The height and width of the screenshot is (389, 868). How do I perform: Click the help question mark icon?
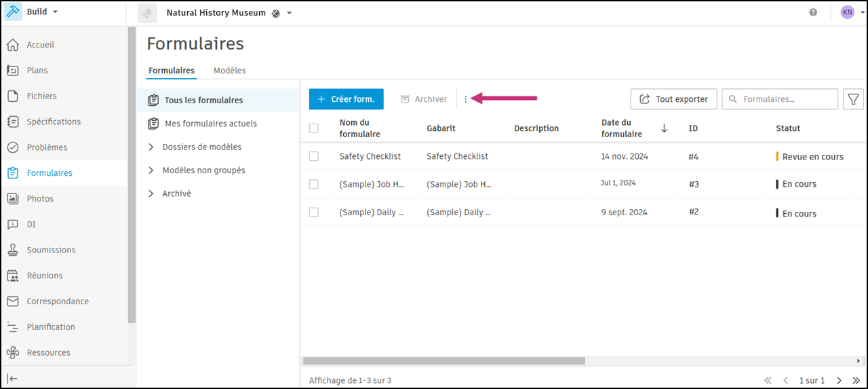click(x=813, y=12)
